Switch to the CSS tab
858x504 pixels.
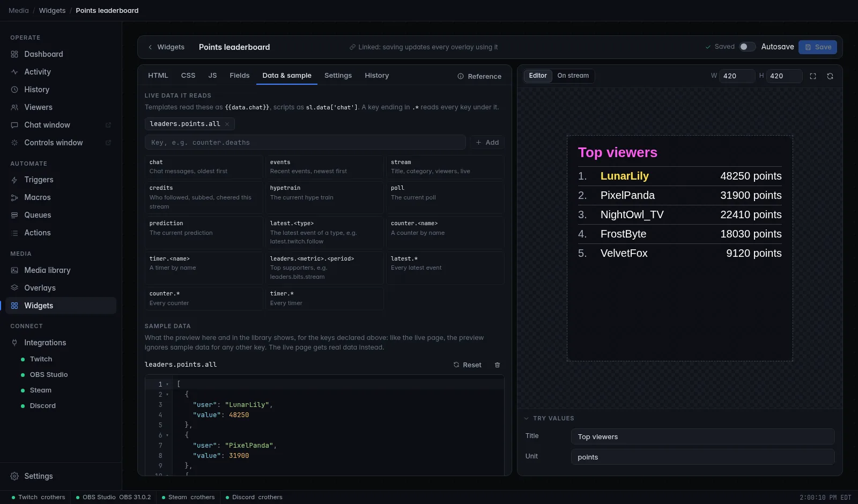click(x=188, y=76)
